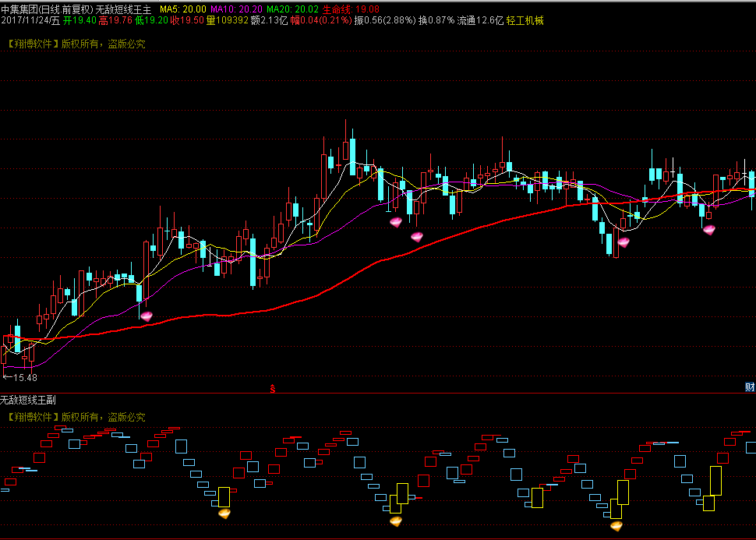The width and height of the screenshot is (756, 540).
Task: Click the 无敌短线王主 indicator name
Action: coord(123,9)
